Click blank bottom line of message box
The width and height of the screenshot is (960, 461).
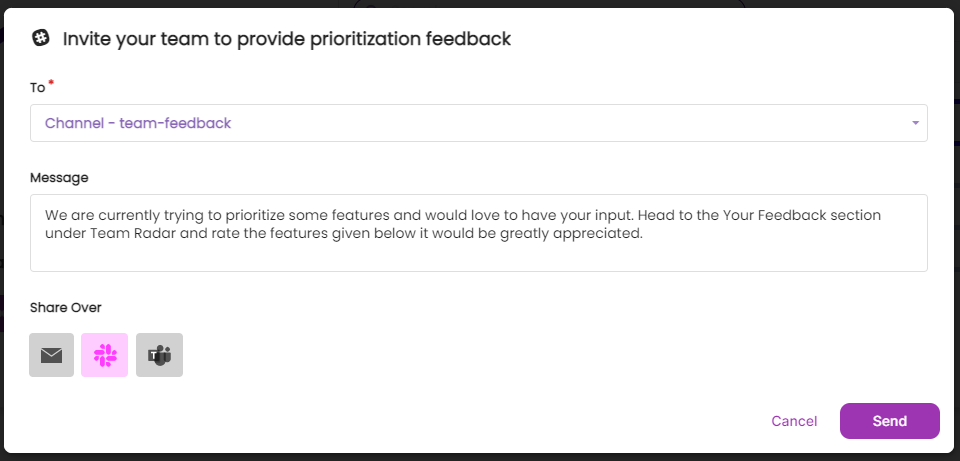[x=479, y=257]
